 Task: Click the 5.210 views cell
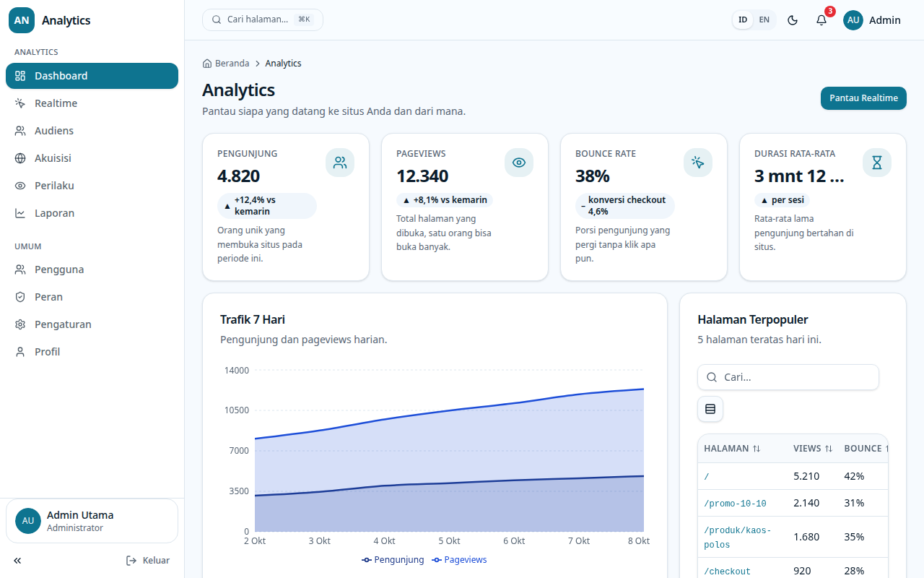pyautogui.click(x=806, y=476)
